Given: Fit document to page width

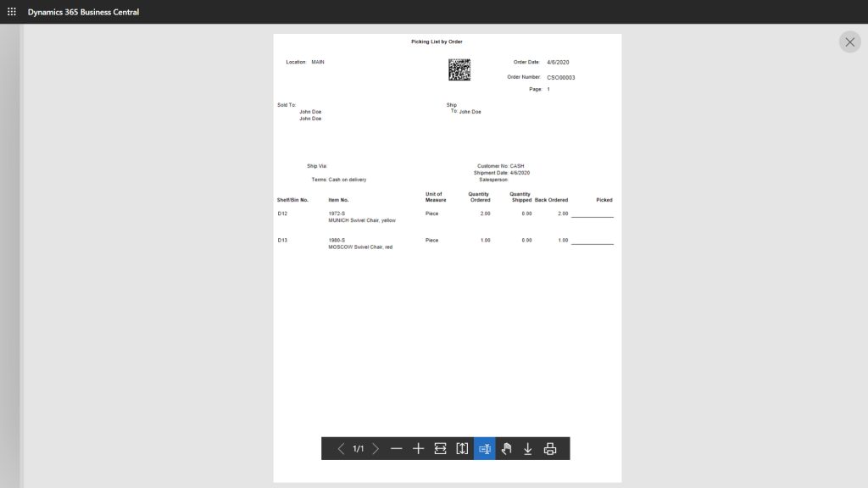Looking at the screenshot, I should point(441,449).
